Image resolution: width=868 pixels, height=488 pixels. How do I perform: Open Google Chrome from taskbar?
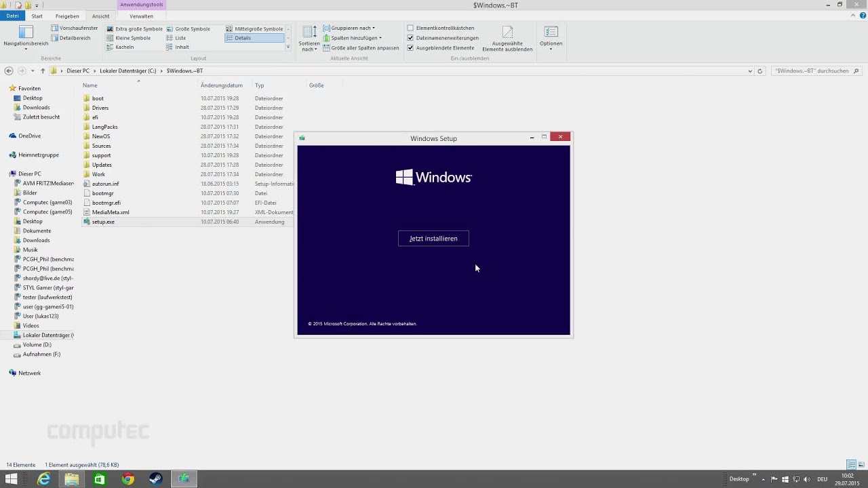(x=127, y=479)
